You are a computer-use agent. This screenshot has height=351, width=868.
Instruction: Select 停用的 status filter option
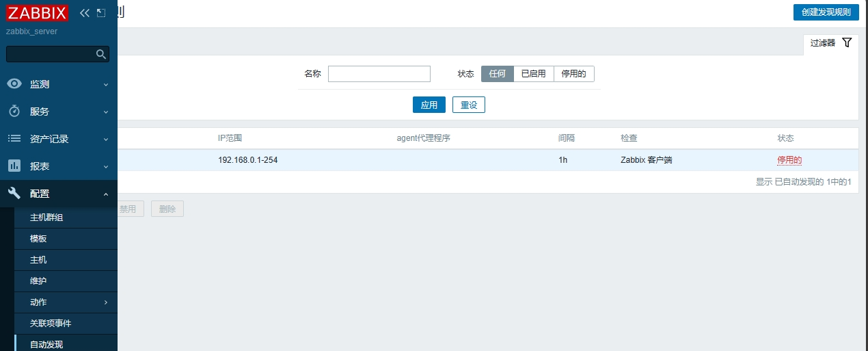coord(573,74)
